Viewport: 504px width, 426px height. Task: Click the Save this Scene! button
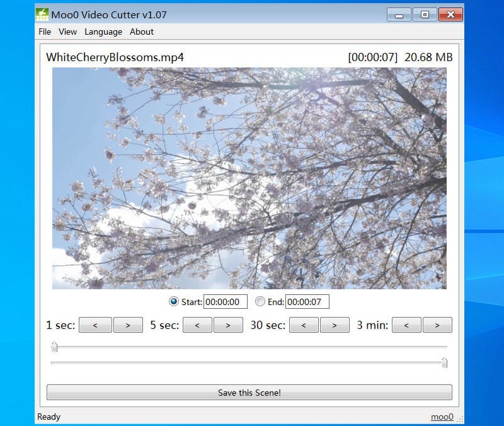pos(249,393)
